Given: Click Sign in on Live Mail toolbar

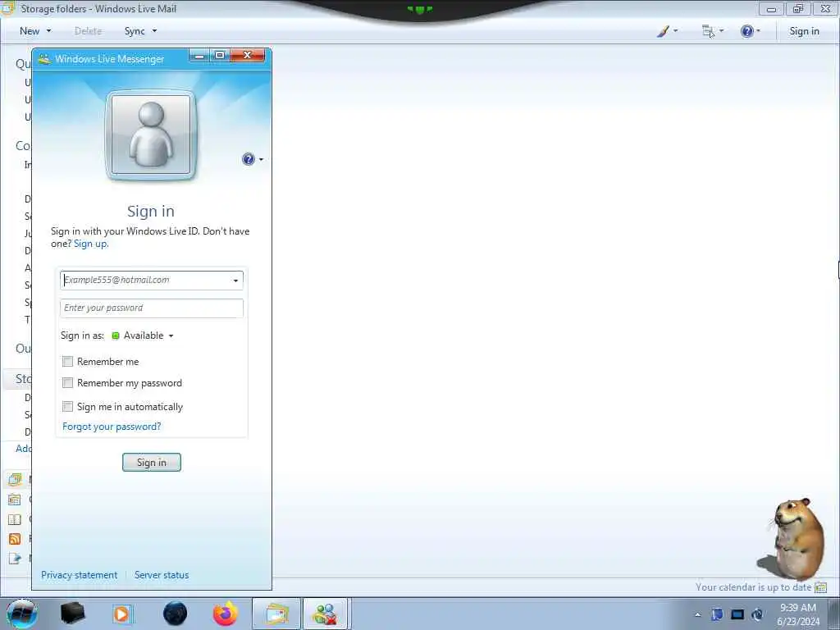Looking at the screenshot, I should pos(804,31).
